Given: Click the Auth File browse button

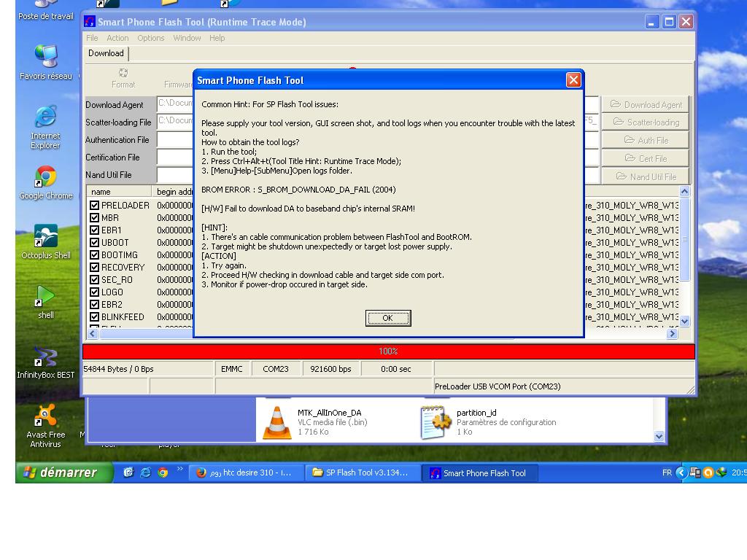Looking at the screenshot, I should 646,141.
